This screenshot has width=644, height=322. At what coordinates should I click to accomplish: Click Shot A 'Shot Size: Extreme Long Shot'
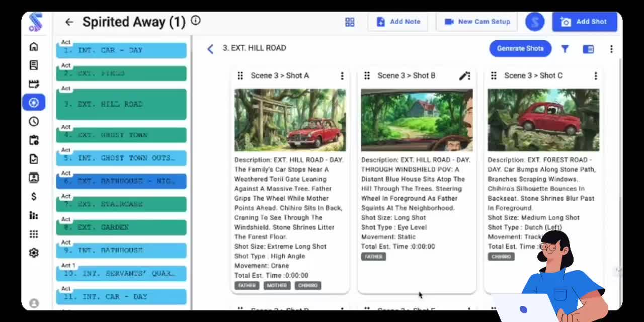(280, 247)
